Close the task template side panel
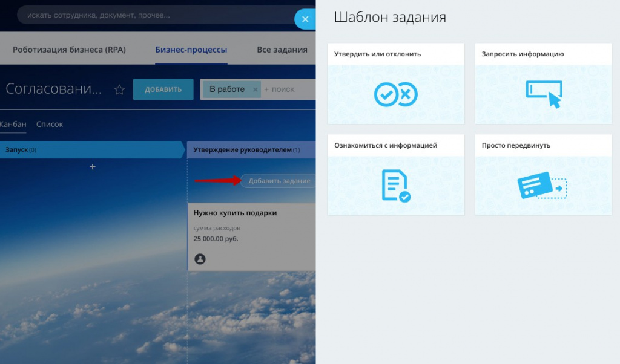Image resolution: width=620 pixels, height=364 pixels. pos(305,19)
